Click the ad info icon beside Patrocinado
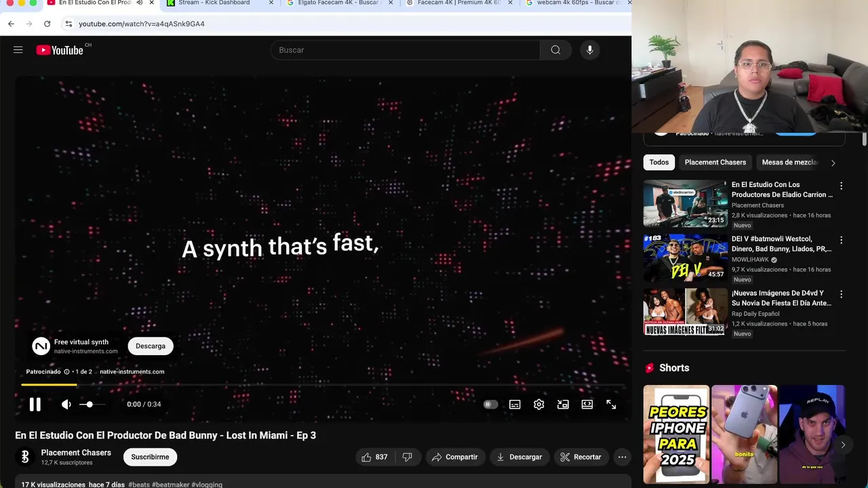The height and width of the screenshot is (488, 868). [x=66, y=371]
